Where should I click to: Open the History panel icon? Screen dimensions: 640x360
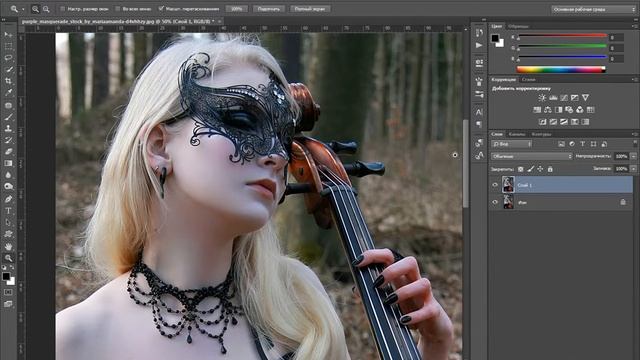tap(479, 33)
